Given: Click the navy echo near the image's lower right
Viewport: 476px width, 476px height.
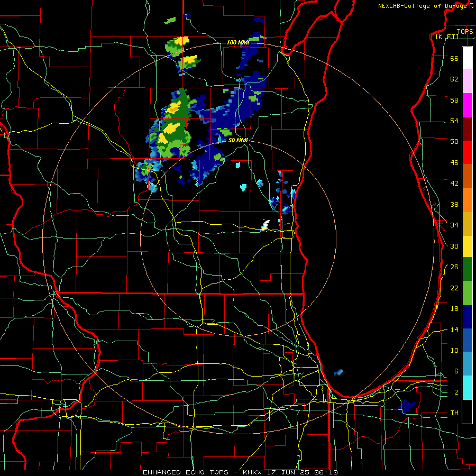Looking at the screenshot, I should pos(407,406).
